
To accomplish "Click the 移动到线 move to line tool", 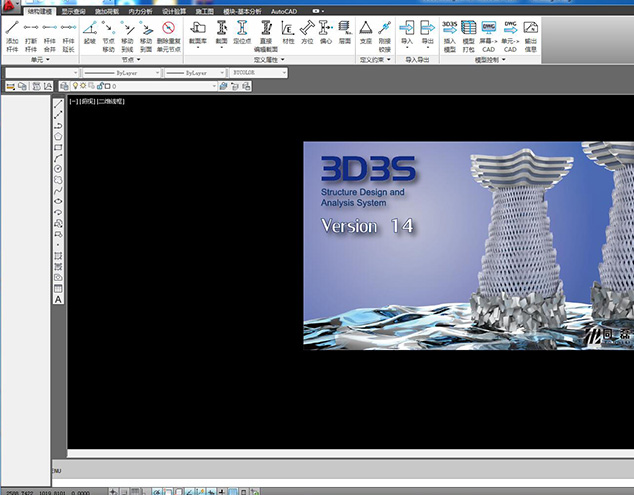I will (x=127, y=36).
